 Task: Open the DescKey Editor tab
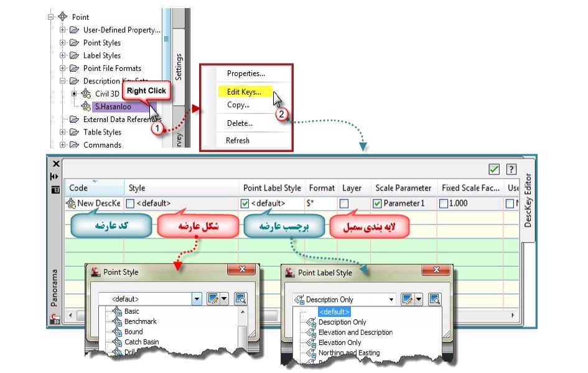tap(528, 200)
